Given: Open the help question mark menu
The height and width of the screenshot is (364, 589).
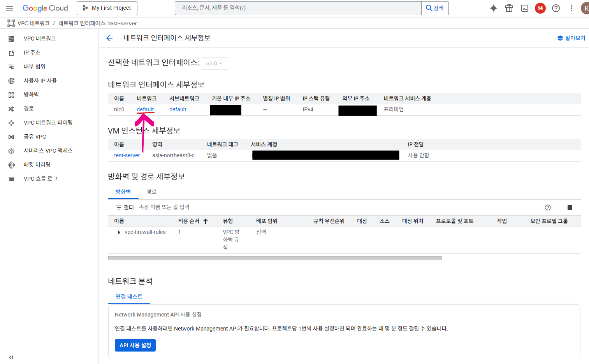Looking at the screenshot, I should pos(556,8).
